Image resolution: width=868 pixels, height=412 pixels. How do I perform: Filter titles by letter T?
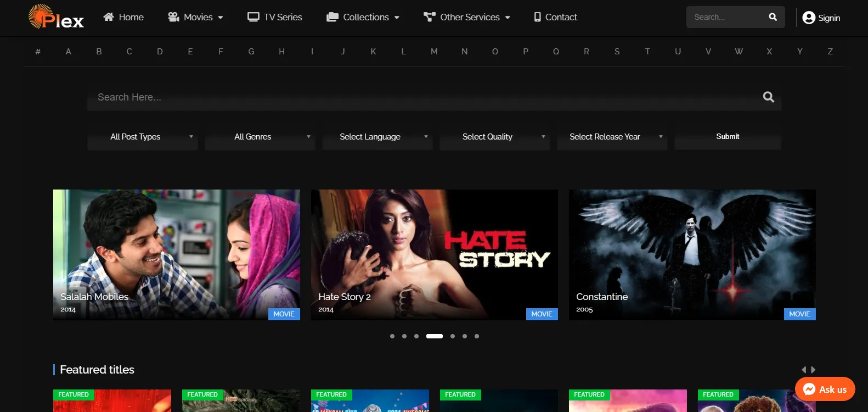[x=647, y=52]
